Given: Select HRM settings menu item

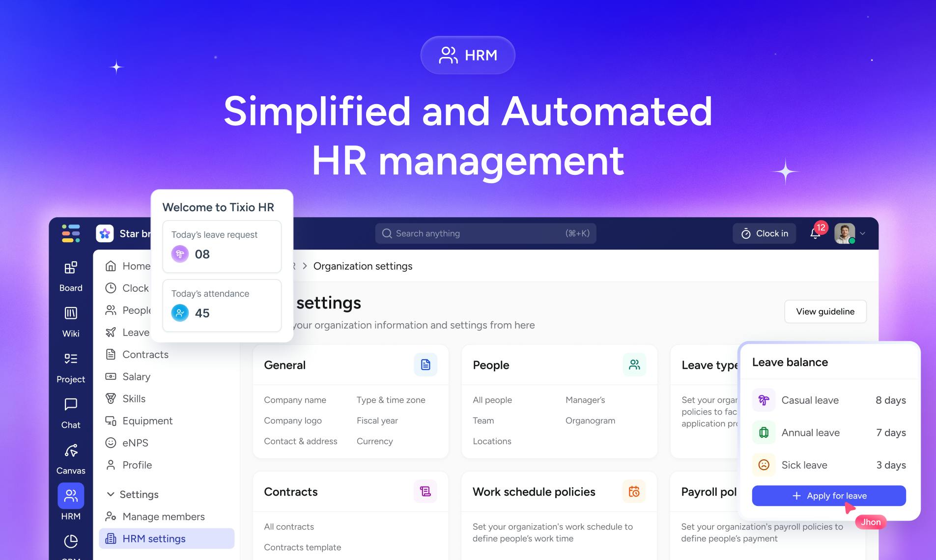Looking at the screenshot, I should tap(167, 538).
